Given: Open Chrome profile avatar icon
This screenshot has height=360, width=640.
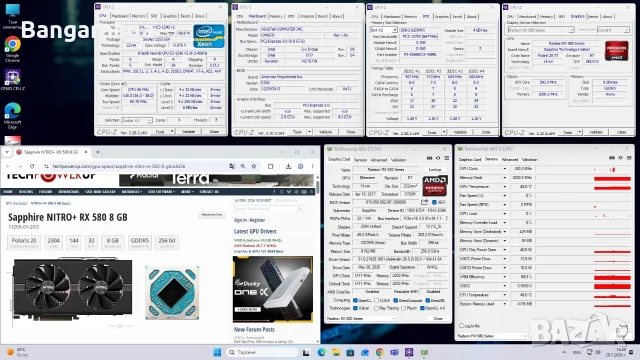Looking at the screenshot, I should coord(300,166).
